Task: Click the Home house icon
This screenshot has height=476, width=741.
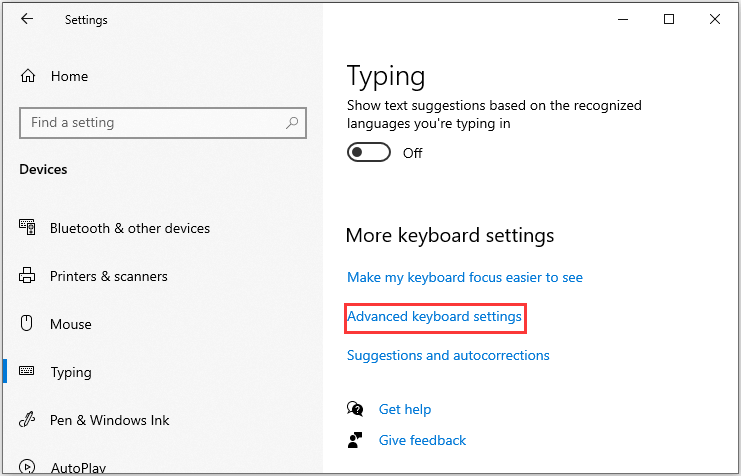Action: tap(28, 76)
